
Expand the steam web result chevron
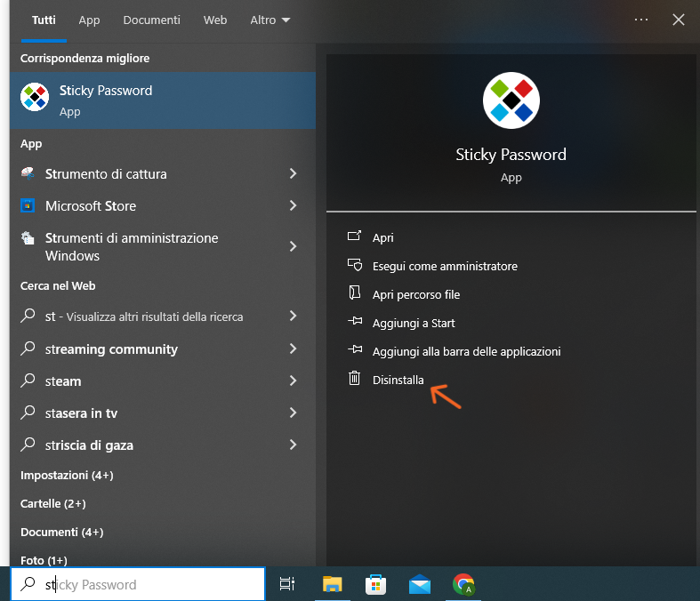coord(293,381)
